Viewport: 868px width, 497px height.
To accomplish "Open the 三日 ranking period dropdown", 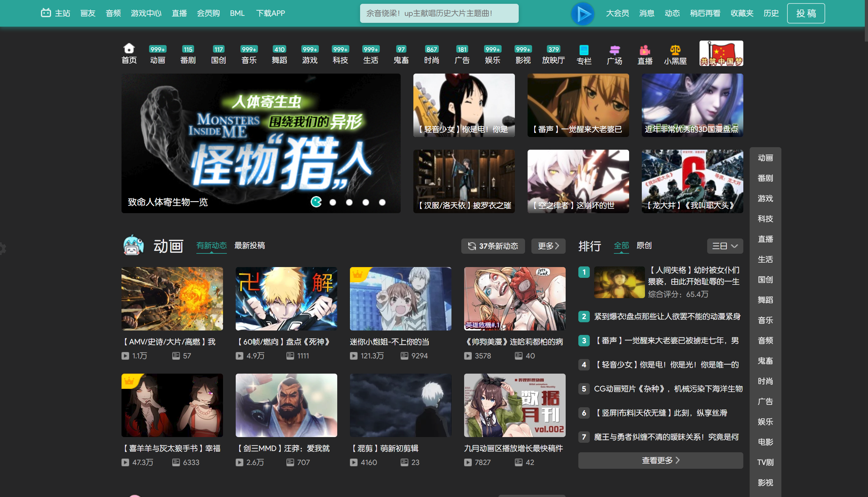I will click(x=725, y=246).
